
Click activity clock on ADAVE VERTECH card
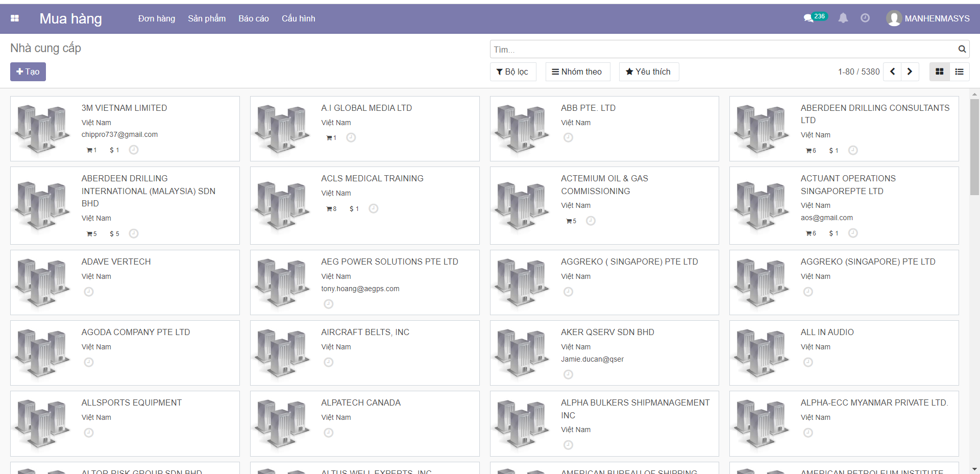tap(89, 292)
